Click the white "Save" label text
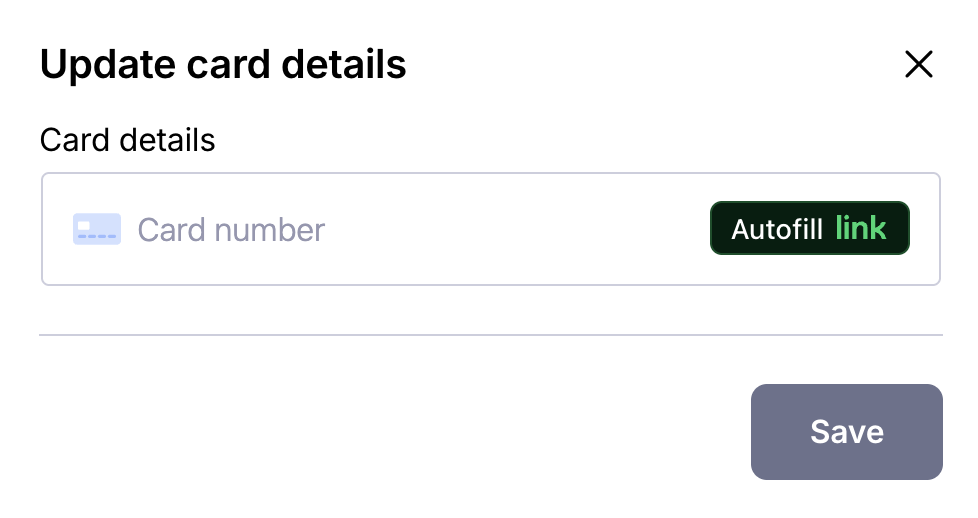Image resolution: width=978 pixels, height=518 pixels. 846,432
